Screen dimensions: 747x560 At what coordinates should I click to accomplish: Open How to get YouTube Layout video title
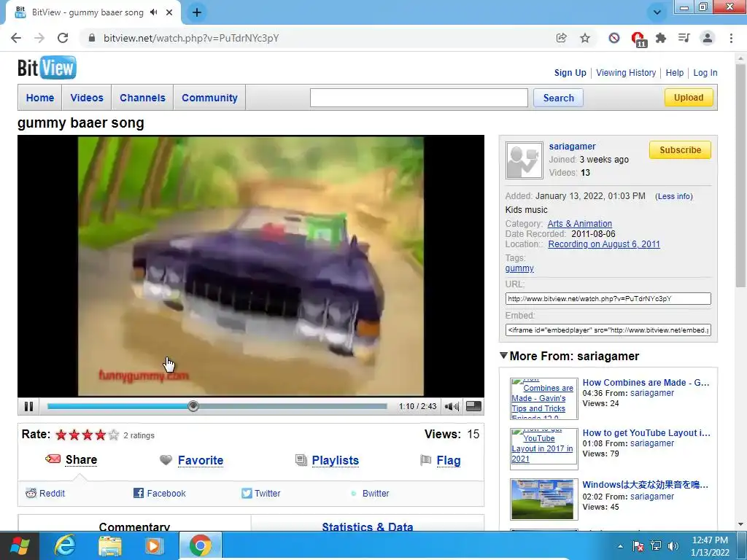[x=646, y=433]
